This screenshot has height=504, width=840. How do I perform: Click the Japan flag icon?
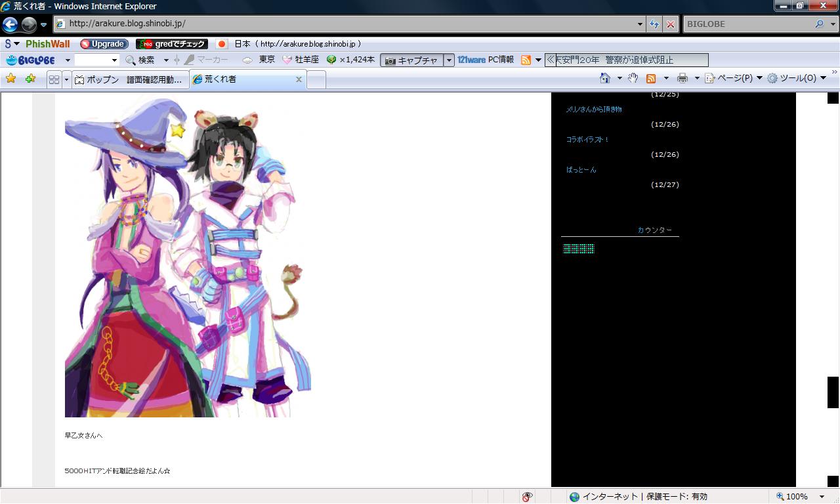pyautogui.click(x=222, y=44)
